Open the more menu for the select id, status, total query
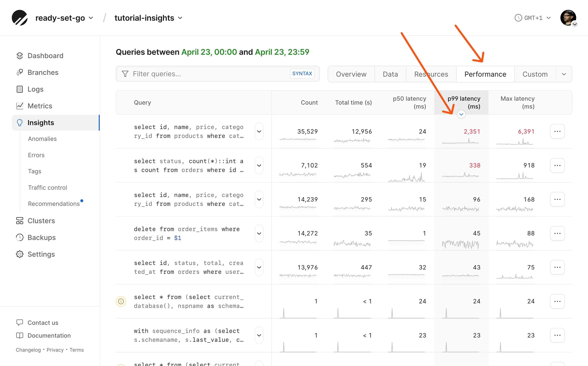This screenshot has height=366, width=588. (557, 268)
